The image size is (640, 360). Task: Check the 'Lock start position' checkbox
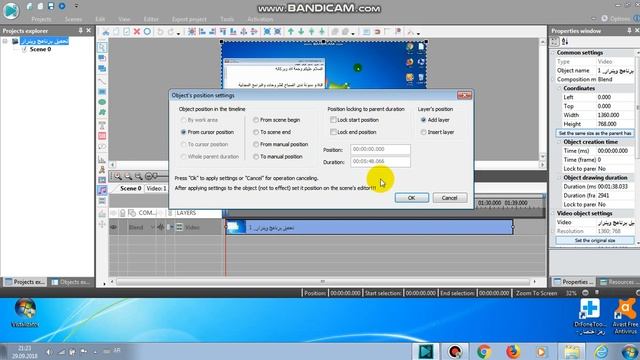[333, 120]
